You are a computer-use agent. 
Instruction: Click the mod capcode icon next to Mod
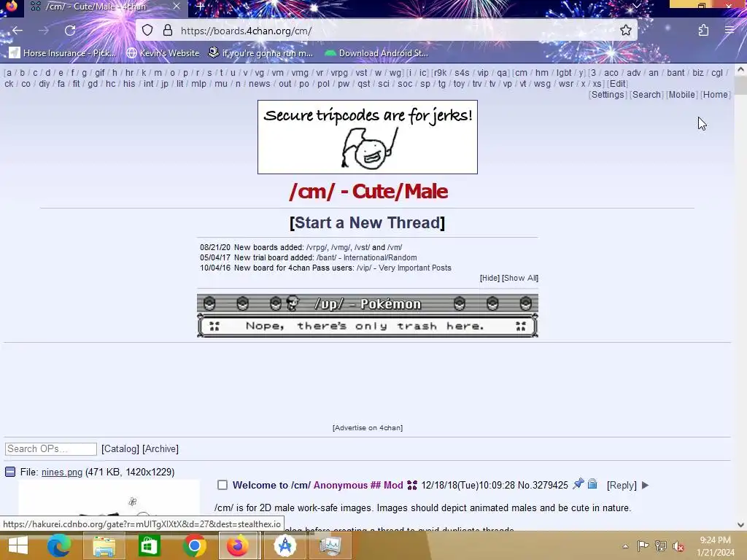[x=412, y=485]
